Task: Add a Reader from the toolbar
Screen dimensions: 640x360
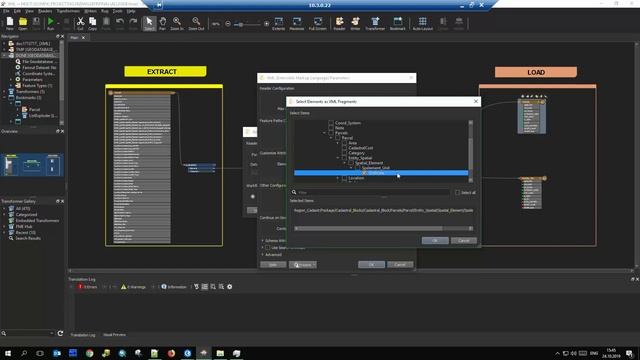Action: pos(339,23)
